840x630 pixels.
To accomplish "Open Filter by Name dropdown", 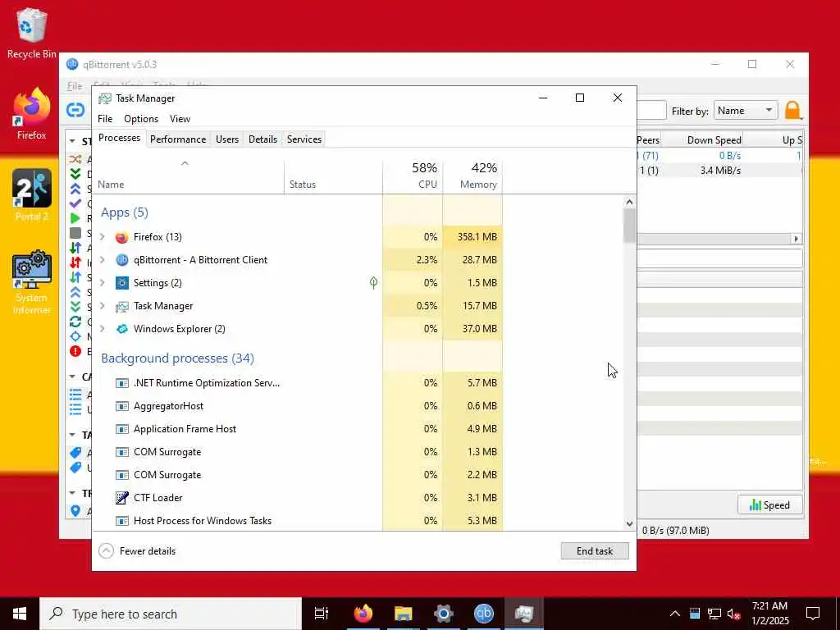I will click(746, 111).
